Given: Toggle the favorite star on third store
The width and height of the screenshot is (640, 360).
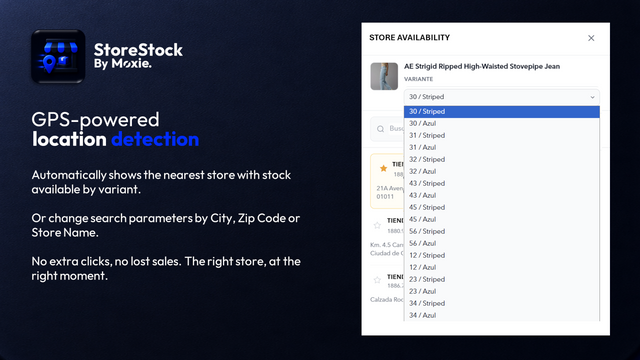Looking at the screenshot, I should click(x=377, y=280).
